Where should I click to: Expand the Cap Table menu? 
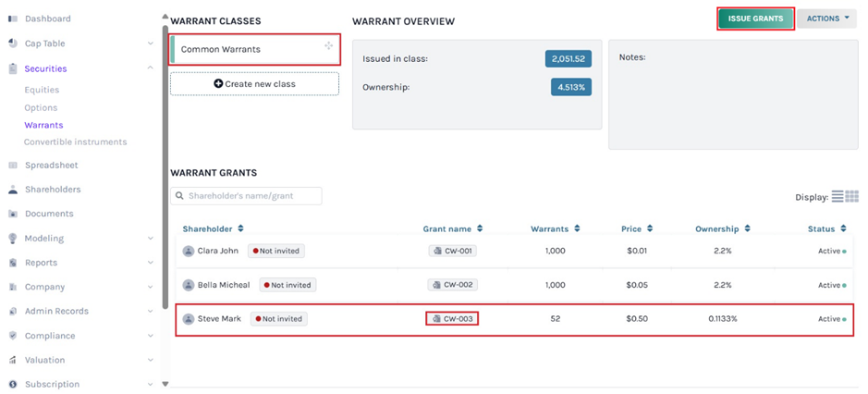(151, 43)
